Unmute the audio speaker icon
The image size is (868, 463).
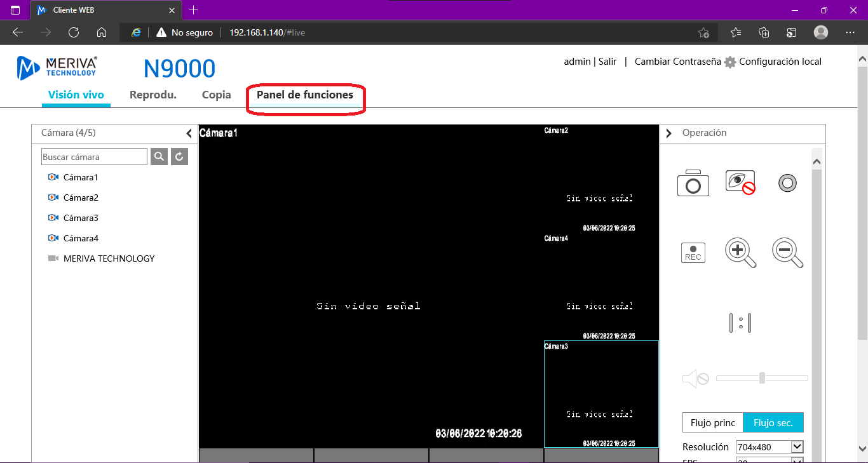click(695, 379)
